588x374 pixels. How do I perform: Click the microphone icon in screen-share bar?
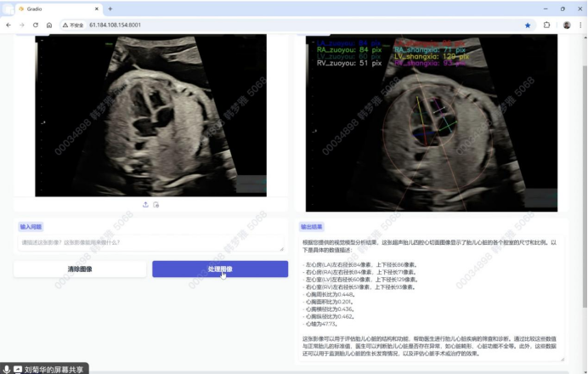pos(7,370)
